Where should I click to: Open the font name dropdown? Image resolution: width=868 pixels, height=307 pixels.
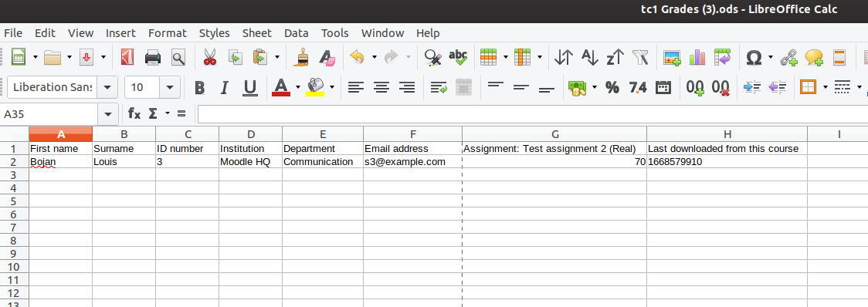click(107, 87)
